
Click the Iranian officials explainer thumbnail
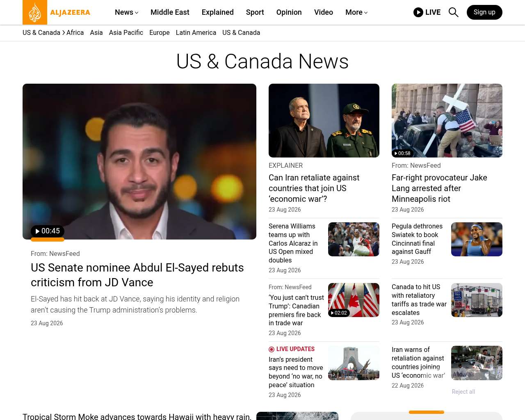pyautogui.click(x=324, y=121)
